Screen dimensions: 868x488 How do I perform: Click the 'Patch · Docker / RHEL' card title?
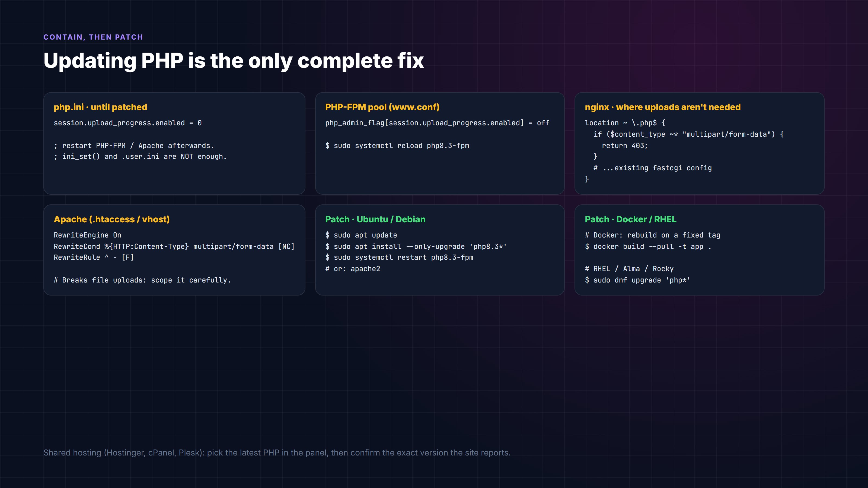point(630,219)
